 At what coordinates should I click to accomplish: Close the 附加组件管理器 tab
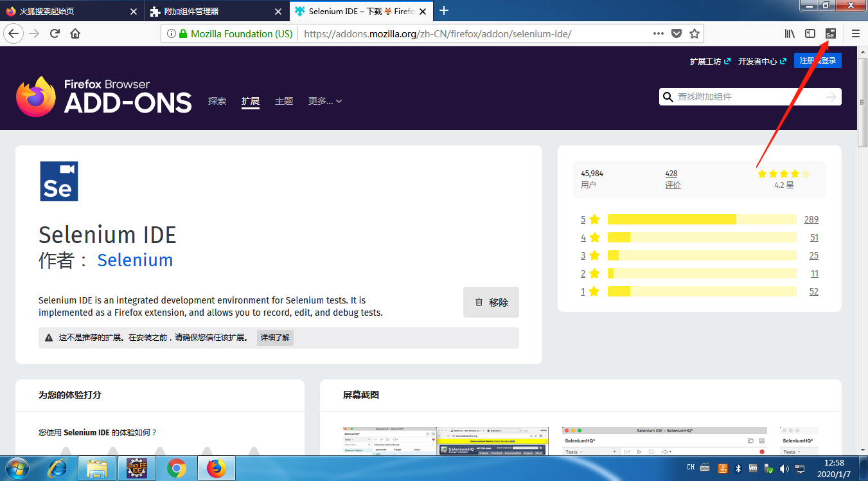278,12
